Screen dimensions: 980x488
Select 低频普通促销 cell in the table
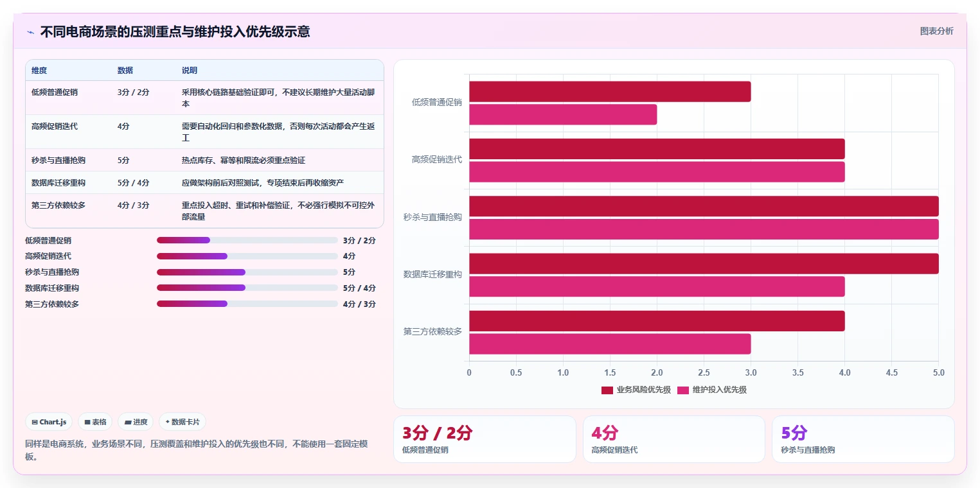(55, 92)
